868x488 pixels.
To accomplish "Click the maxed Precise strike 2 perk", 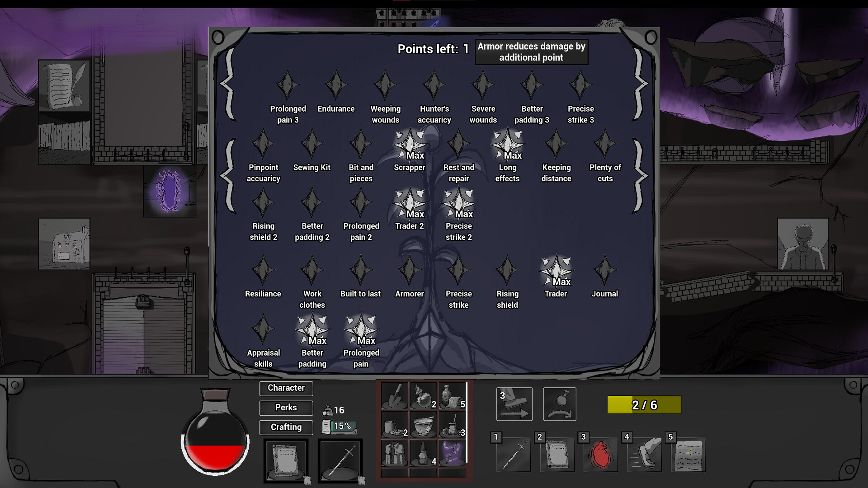I will [458, 203].
